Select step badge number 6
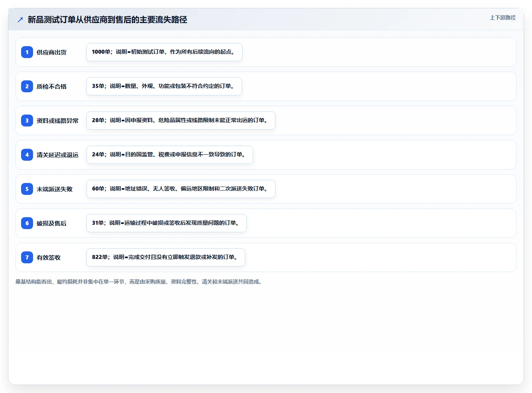 tap(27, 223)
